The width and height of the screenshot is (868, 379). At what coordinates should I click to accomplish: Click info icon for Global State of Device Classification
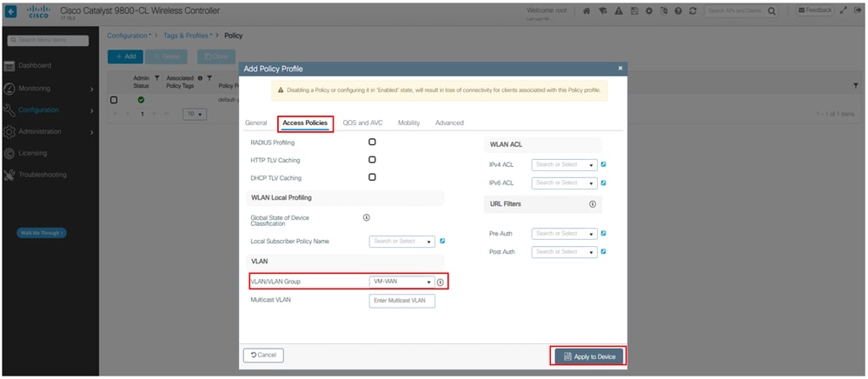[367, 218]
